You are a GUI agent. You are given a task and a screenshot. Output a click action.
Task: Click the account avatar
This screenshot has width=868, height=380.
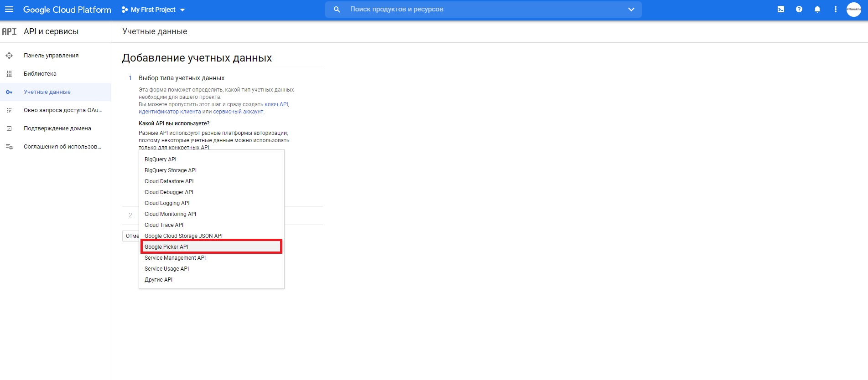point(854,9)
